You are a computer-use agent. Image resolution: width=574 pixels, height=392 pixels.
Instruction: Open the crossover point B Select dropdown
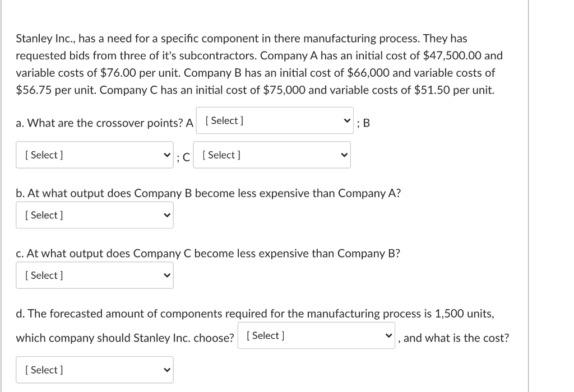[95, 155]
